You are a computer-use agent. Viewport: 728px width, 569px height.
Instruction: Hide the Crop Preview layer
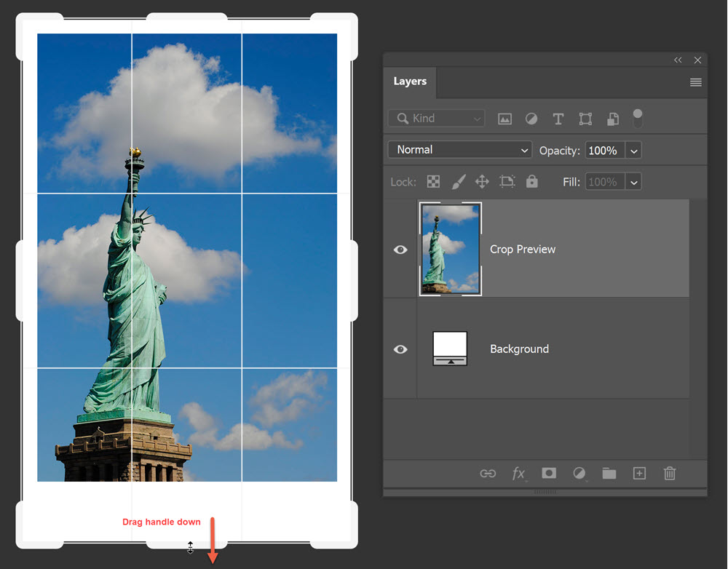click(400, 250)
